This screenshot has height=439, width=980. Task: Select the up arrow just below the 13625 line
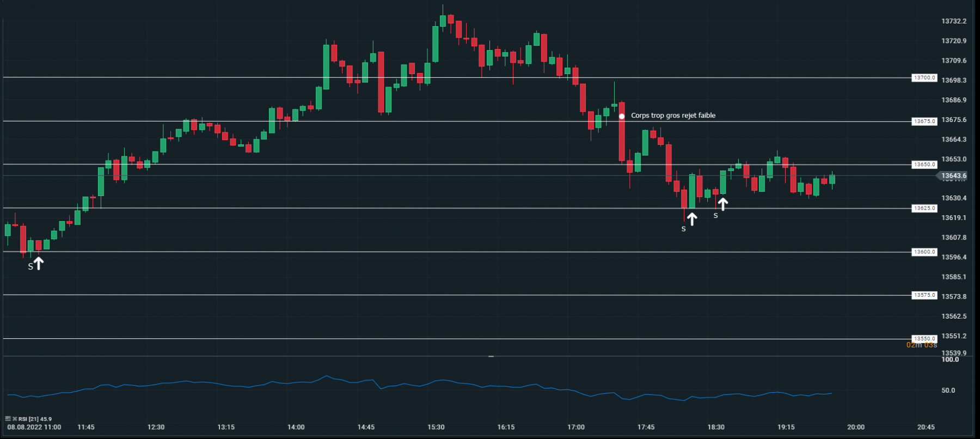point(691,218)
